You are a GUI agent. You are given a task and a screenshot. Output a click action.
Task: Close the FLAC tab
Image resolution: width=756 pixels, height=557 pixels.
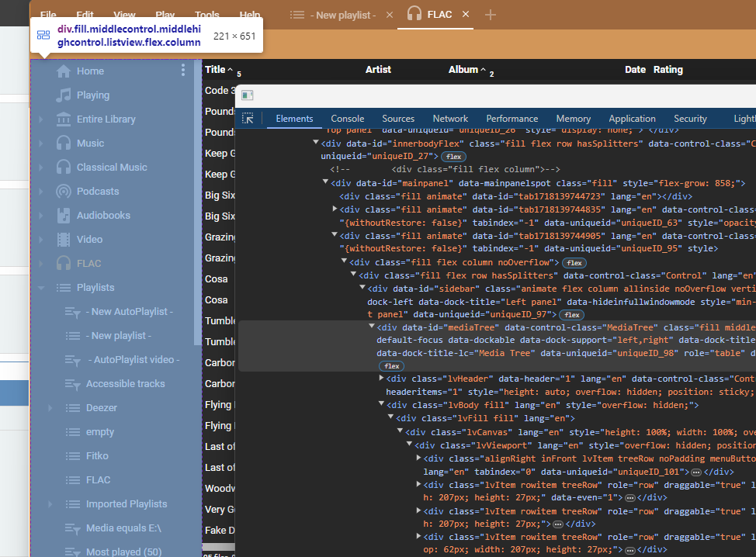(466, 14)
